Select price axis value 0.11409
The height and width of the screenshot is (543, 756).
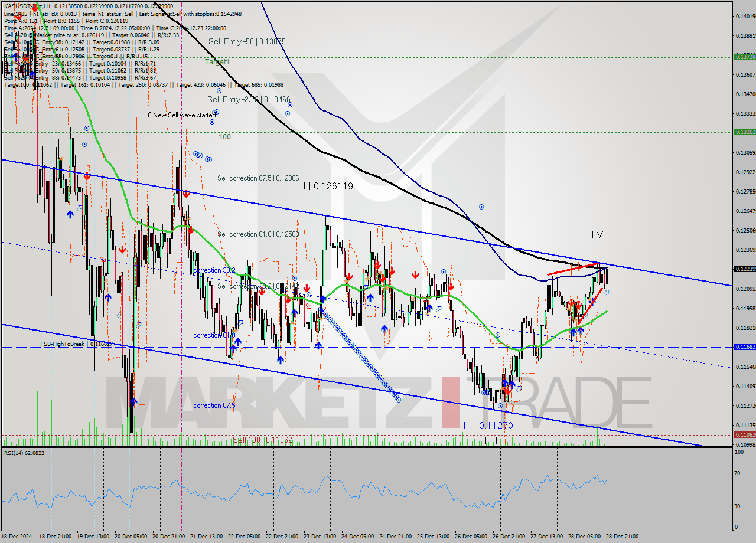click(x=745, y=387)
